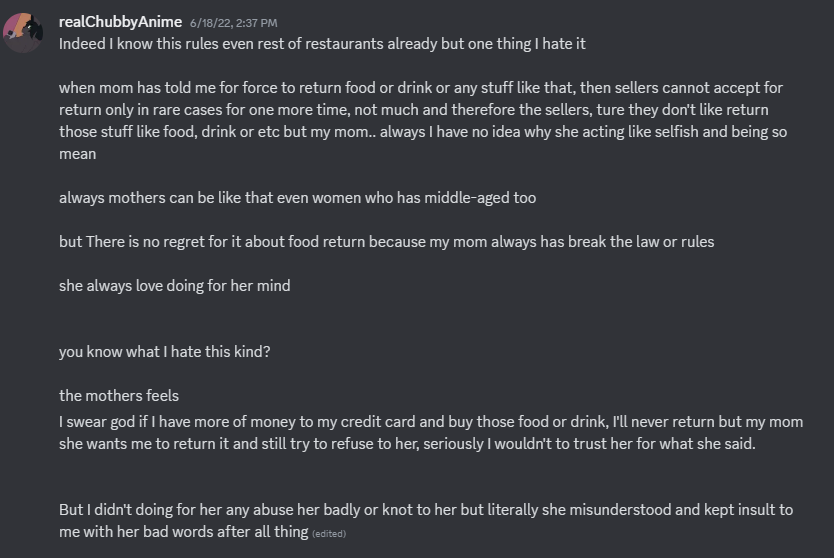This screenshot has width=834, height=558.
Task: Click the line "me with her bad words"
Action: [x=183, y=532]
